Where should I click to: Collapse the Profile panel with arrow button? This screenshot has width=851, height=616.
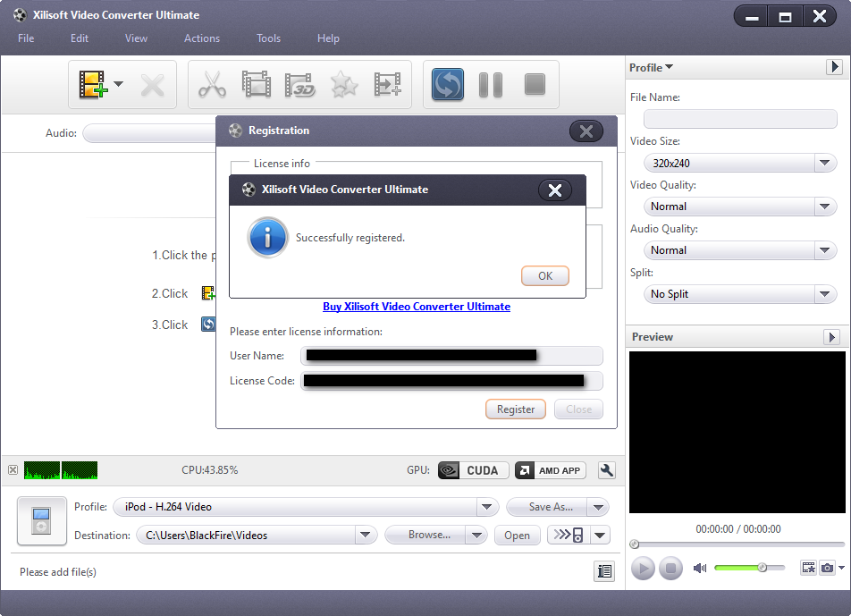[x=834, y=67]
